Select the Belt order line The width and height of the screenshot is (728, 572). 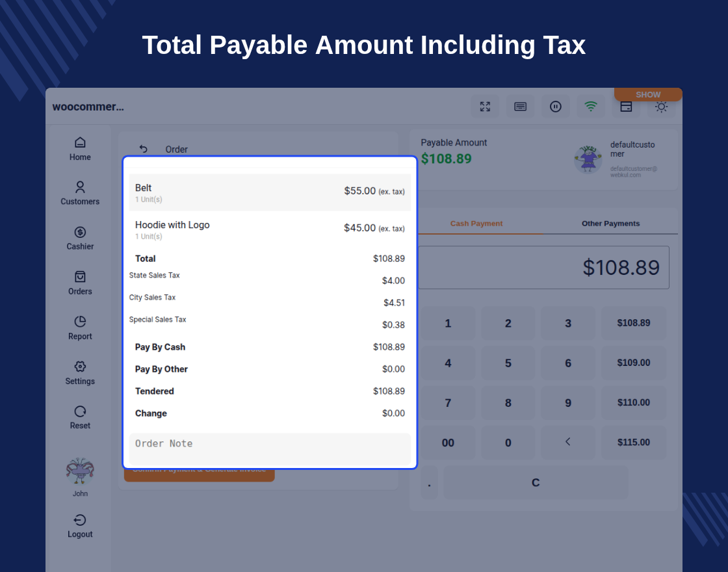(x=270, y=192)
